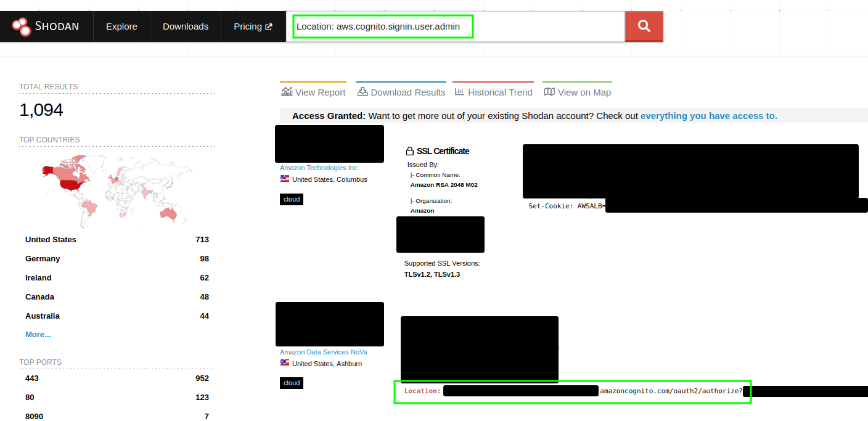The width and height of the screenshot is (868, 421).
Task: Open the Amazon Technologies Inc. organization link
Action: coord(319,167)
